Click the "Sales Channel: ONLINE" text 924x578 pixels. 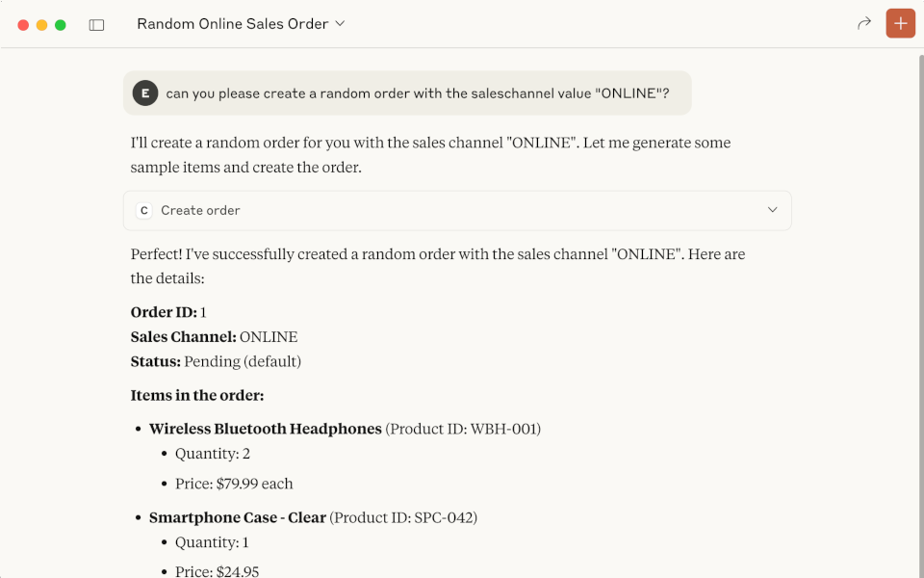(214, 337)
